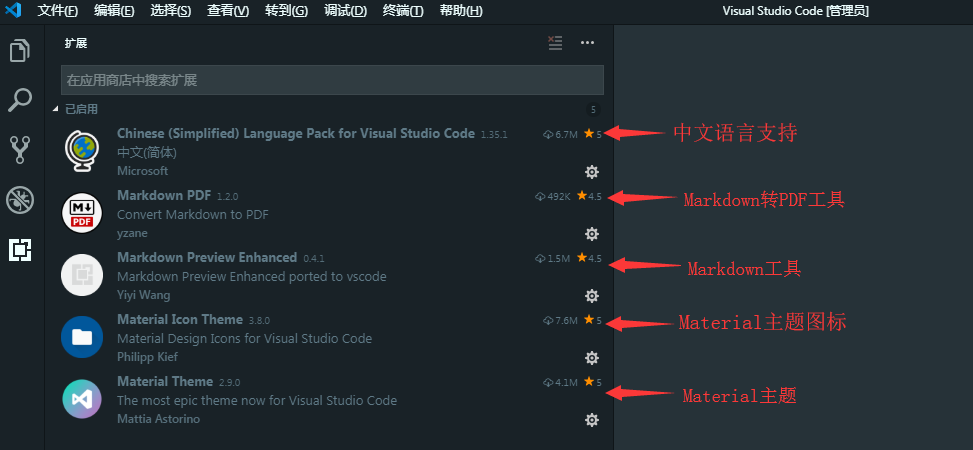
Task: Click the Material Icon Theme folder thumbnail
Action: tap(82, 337)
